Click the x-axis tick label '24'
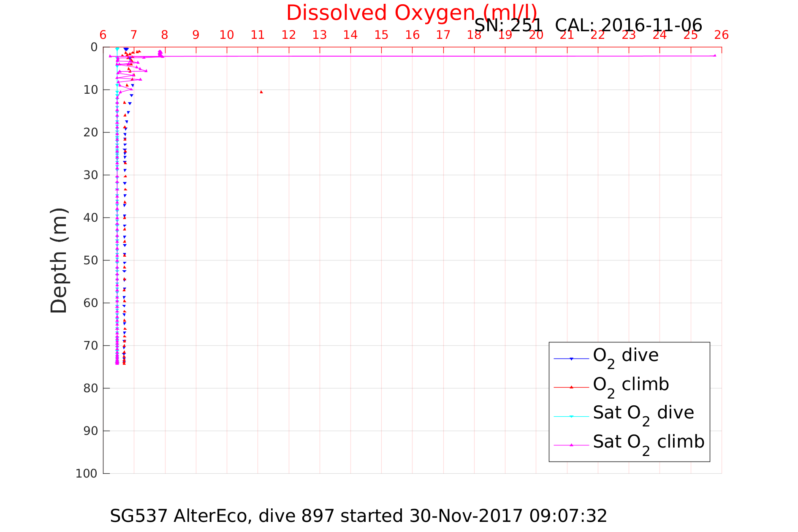 tap(660, 35)
